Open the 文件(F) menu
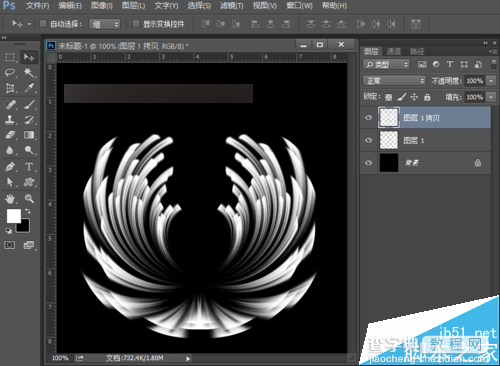This screenshot has height=366, width=500. (38, 6)
